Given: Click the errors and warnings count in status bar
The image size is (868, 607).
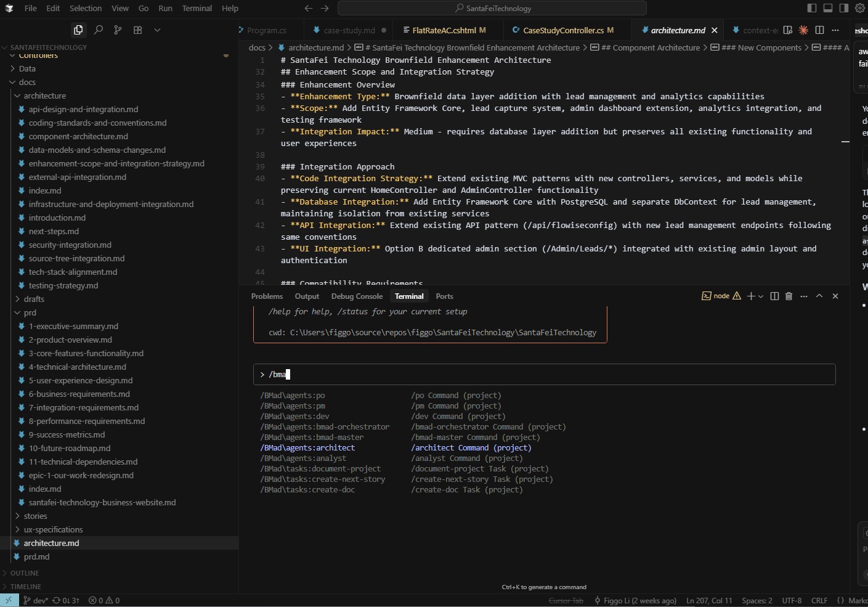Looking at the screenshot, I should (x=104, y=600).
